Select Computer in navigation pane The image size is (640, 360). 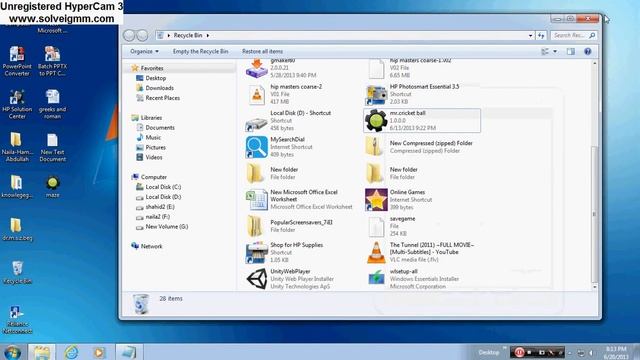tap(153, 177)
